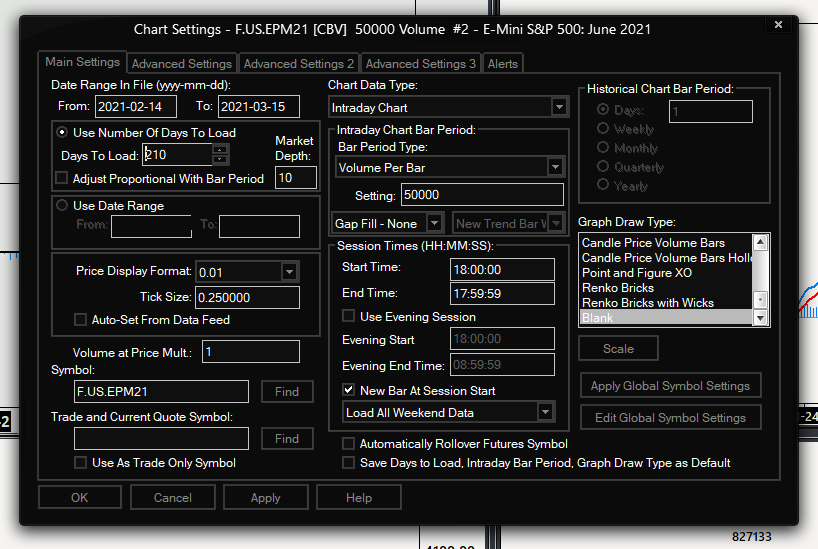Uncheck New Bar At Session Start

tap(348, 390)
